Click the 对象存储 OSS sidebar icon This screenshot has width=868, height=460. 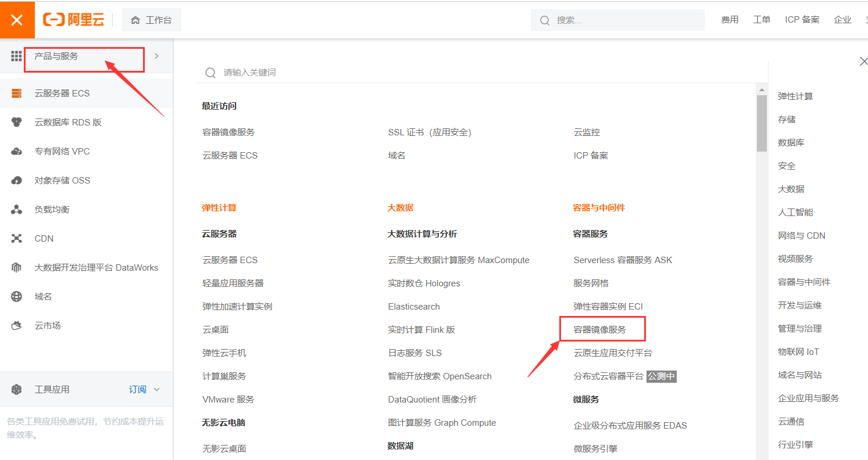tap(16, 181)
